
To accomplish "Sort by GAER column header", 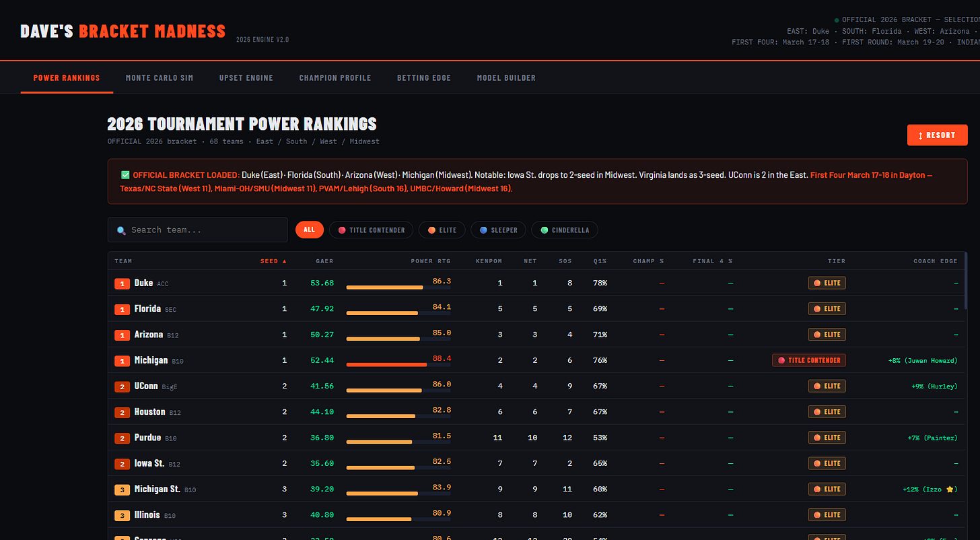I will click(325, 261).
